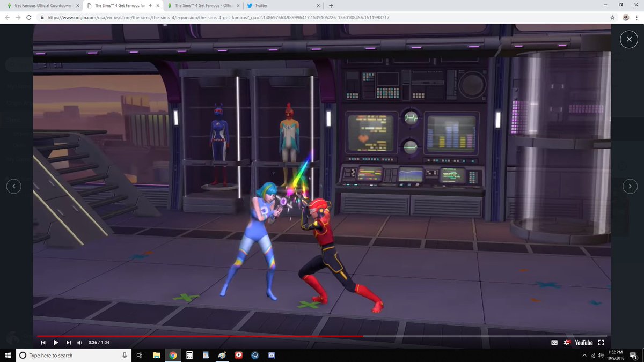Screen dimensions: 644x362
Task: Close the video overlay with the X button
Action: [x=628, y=40]
